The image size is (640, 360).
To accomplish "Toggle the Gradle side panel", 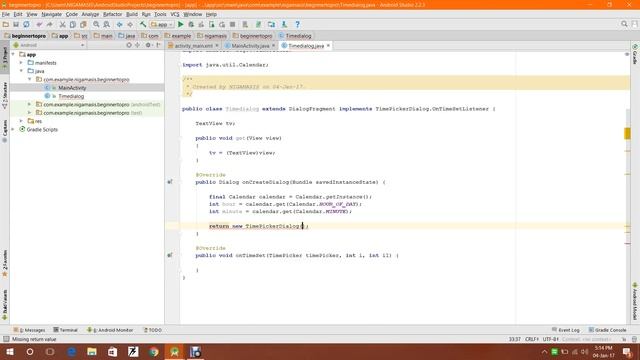I will pos(635,54).
